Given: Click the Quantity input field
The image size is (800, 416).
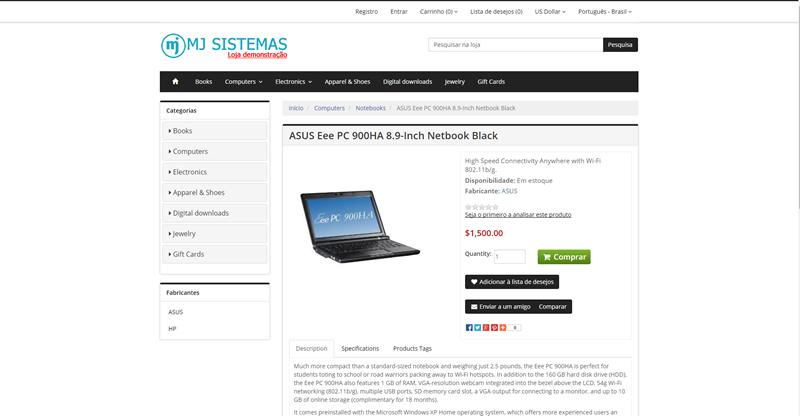Looking at the screenshot, I should 510,257.
